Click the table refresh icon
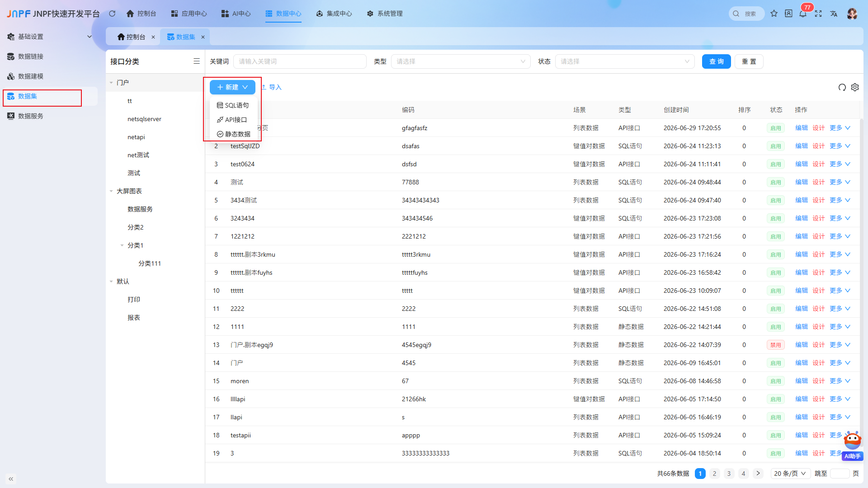868x488 pixels. point(842,87)
